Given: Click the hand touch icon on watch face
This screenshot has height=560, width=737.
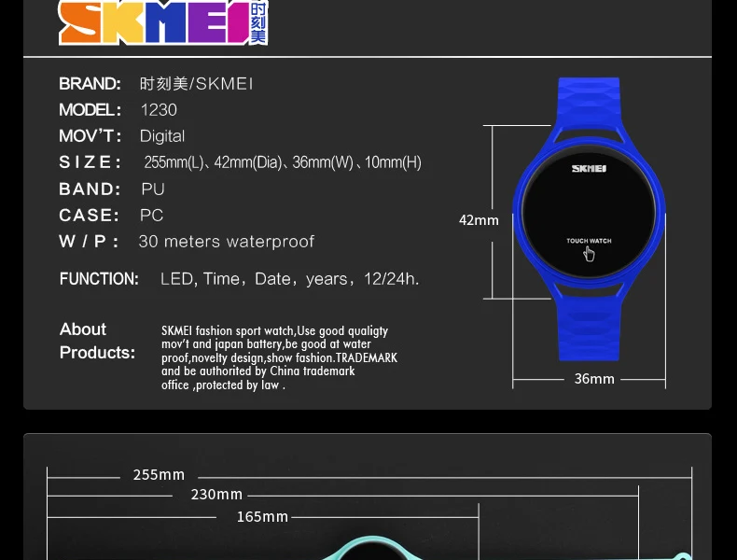Looking at the screenshot, I should pos(589,254).
